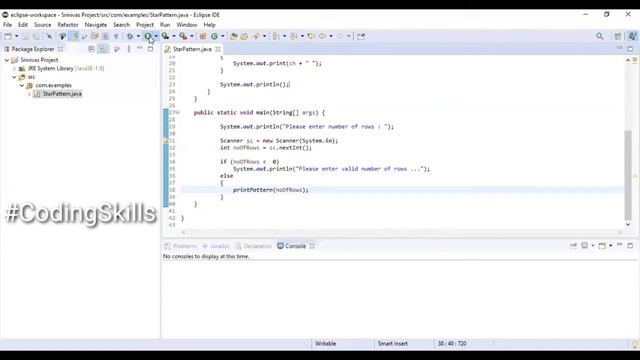Open the External Tools dropdown arrow
640x360 pixels.
click(x=192, y=36)
